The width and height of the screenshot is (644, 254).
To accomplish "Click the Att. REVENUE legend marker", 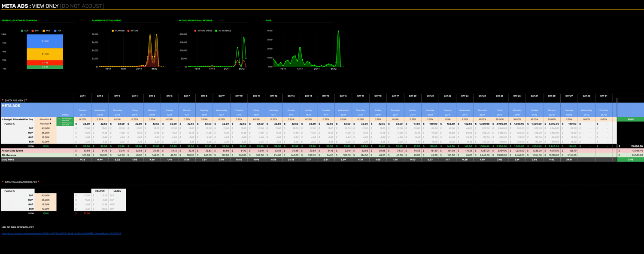I will pyautogui.click(x=216, y=31).
